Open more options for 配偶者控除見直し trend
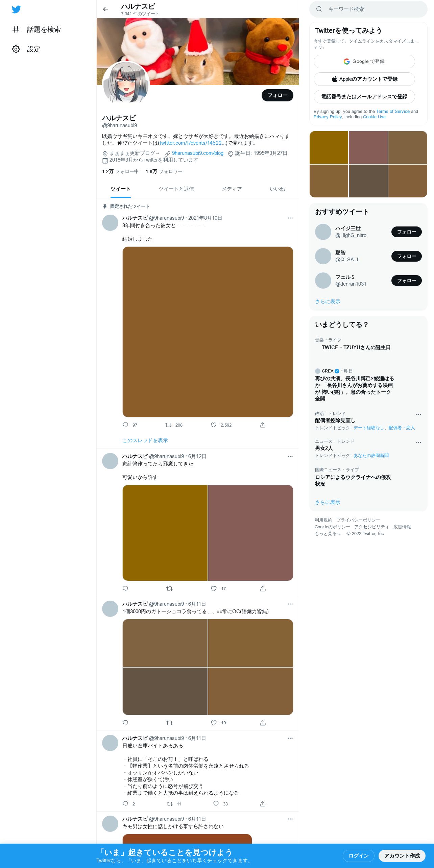The height and width of the screenshot is (868, 434). [418, 414]
